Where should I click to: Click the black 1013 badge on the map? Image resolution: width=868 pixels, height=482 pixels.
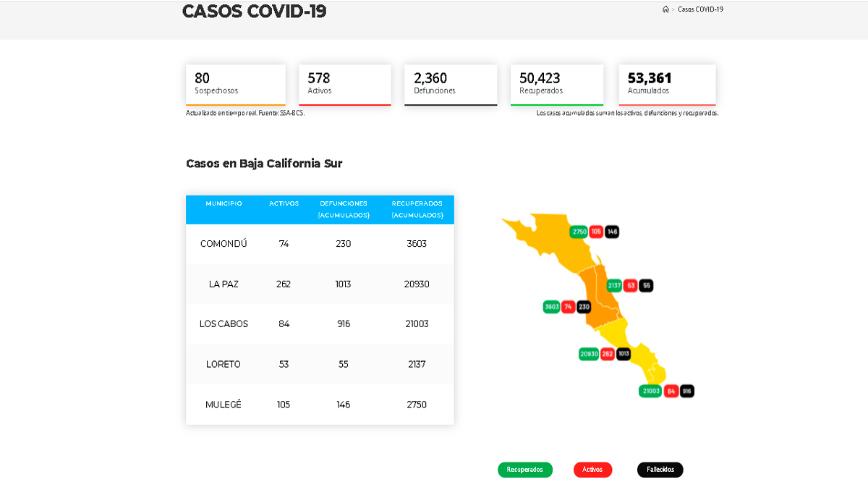coord(624,354)
